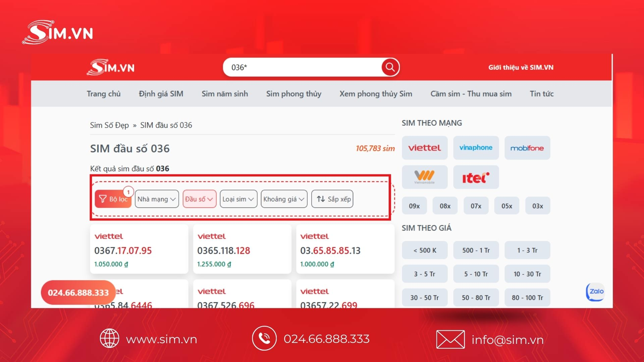
Task: Expand the Nhà mạng dropdown
Action: [157, 199]
